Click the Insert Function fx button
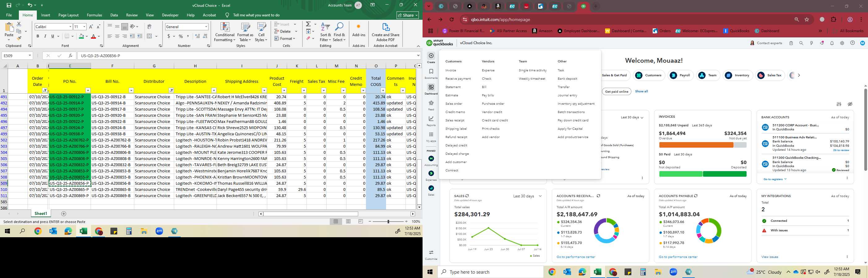The image size is (868, 278). pos(71,56)
